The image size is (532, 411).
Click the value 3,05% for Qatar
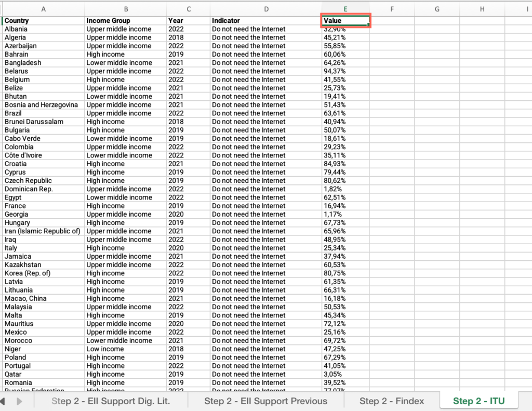(x=345, y=374)
